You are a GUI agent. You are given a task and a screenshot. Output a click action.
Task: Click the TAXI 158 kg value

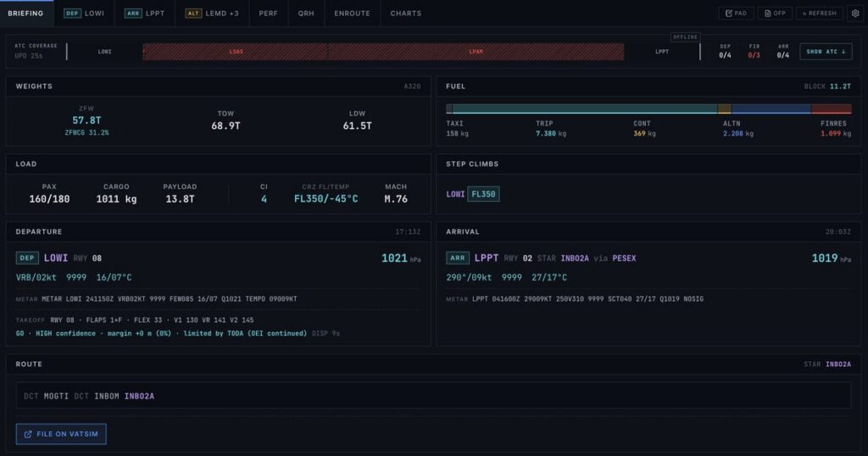point(457,133)
